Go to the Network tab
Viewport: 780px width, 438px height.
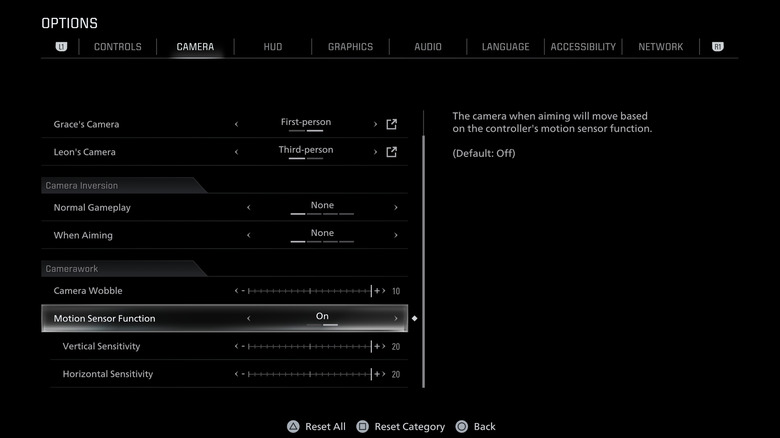click(x=661, y=47)
